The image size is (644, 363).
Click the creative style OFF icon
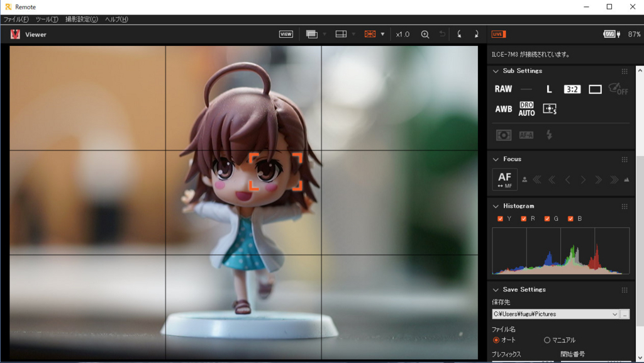pyautogui.click(x=618, y=89)
